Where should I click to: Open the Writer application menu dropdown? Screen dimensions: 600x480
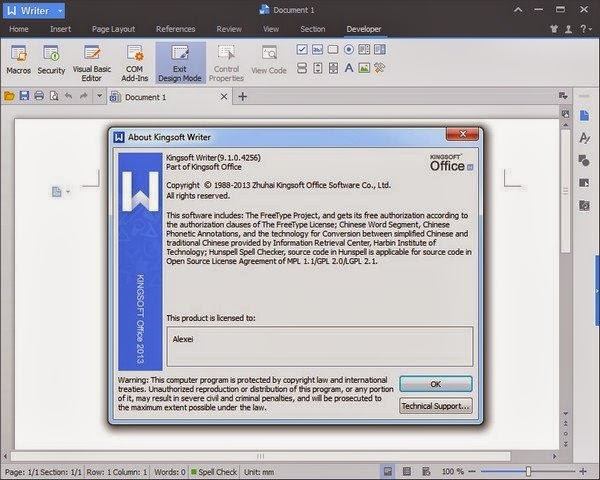coord(60,11)
